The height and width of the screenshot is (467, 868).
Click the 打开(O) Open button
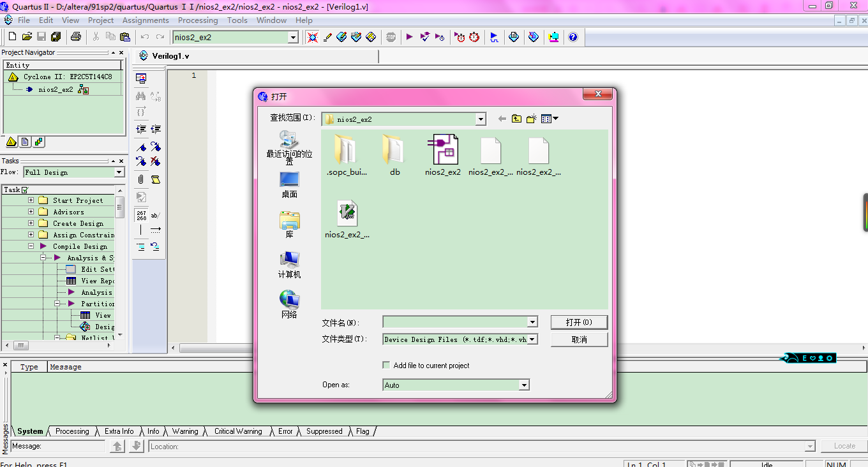click(579, 322)
